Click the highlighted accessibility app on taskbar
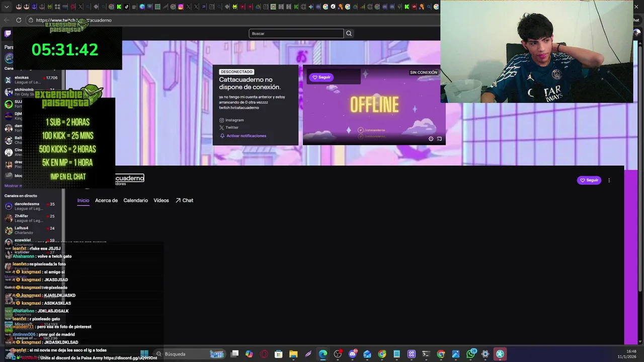The height and width of the screenshot is (362, 644). click(x=500, y=354)
